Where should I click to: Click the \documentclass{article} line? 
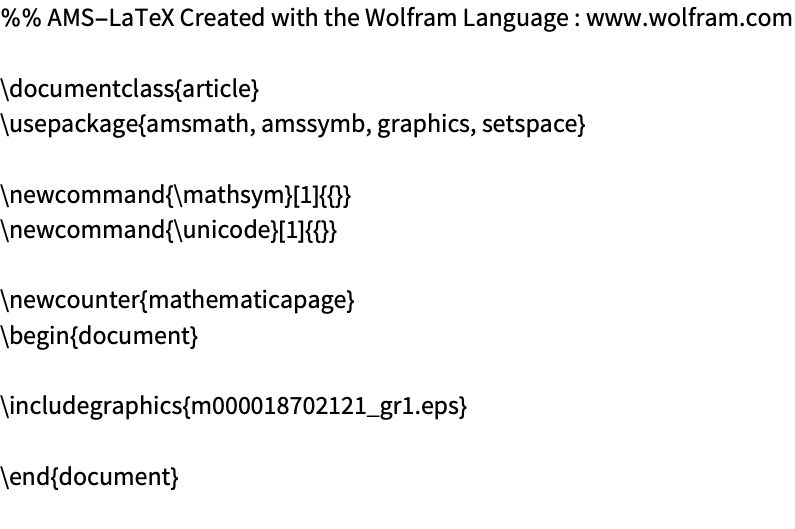click(130, 89)
